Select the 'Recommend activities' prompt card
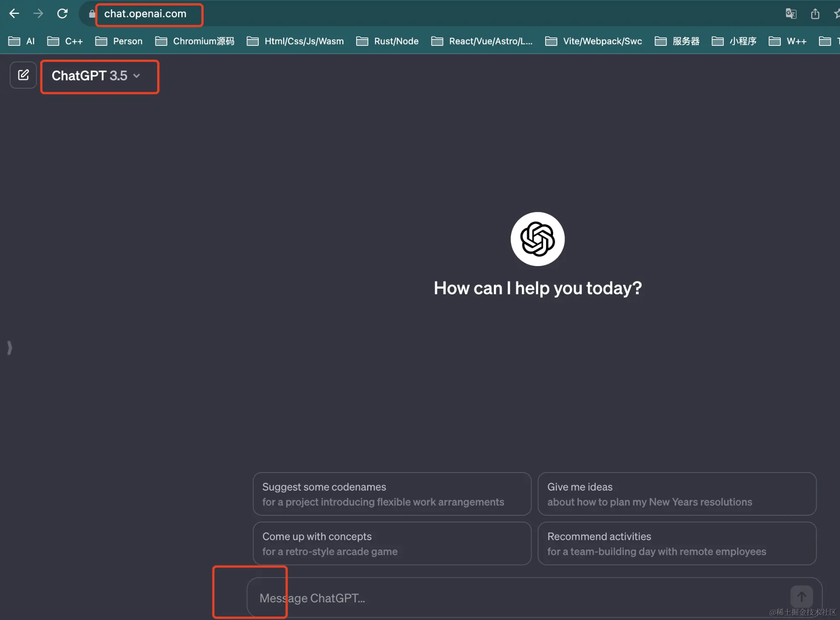 (x=677, y=543)
